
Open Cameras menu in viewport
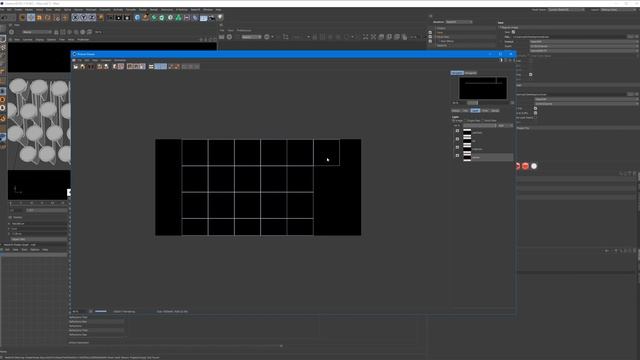tap(27, 40)
